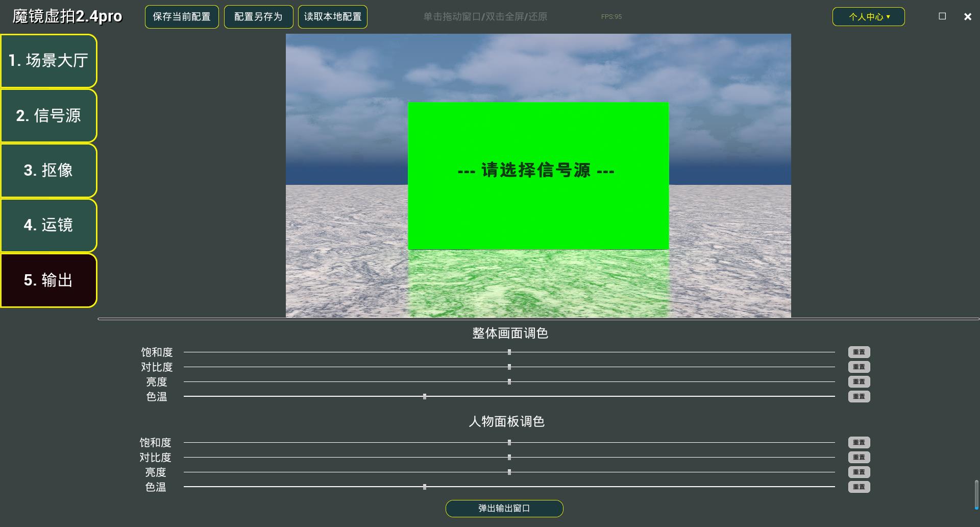980x527 pixels.
Task: Click 保存当前配置 to save current config
Action: point(181,16)
